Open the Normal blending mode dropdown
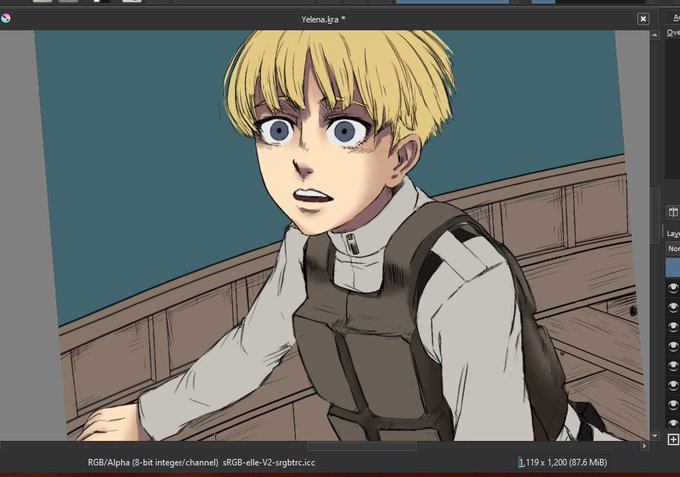This screenshot has width=680, height=477. [673, 249]
